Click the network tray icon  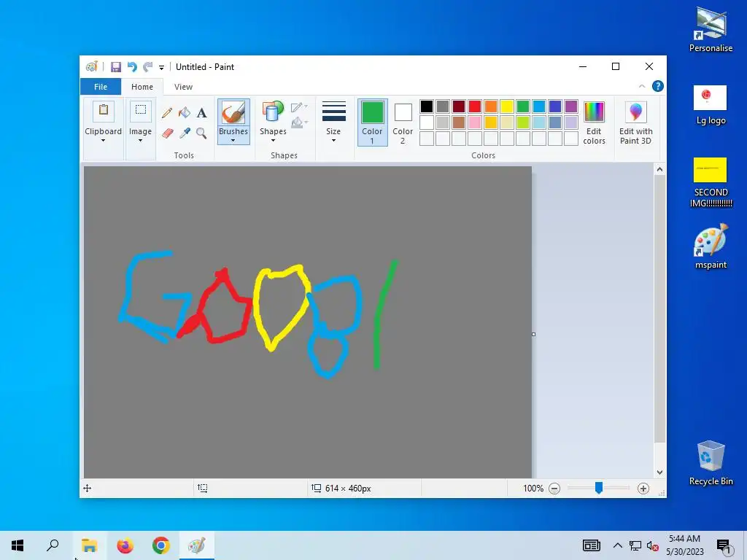[x=635, y=545]
